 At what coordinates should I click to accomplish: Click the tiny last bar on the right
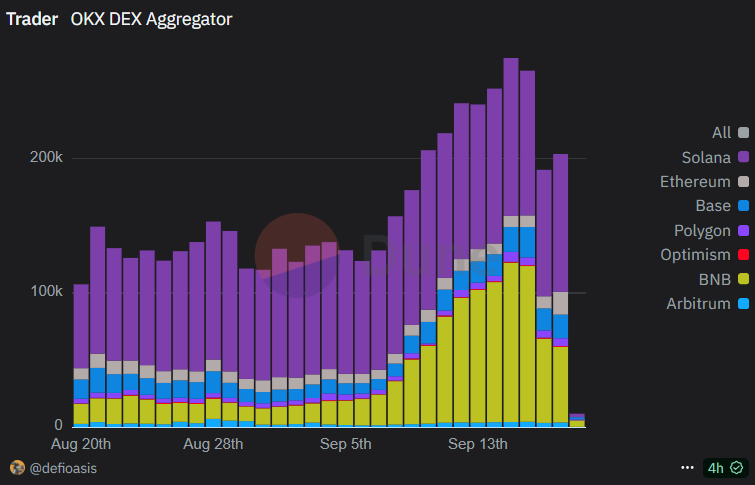click(577, 420)
